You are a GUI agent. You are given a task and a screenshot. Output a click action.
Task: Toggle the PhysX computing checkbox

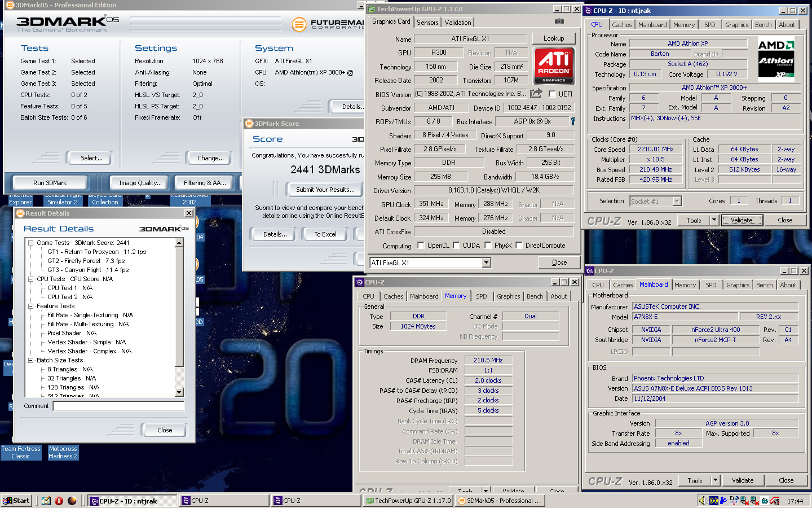tap(488, 246)
